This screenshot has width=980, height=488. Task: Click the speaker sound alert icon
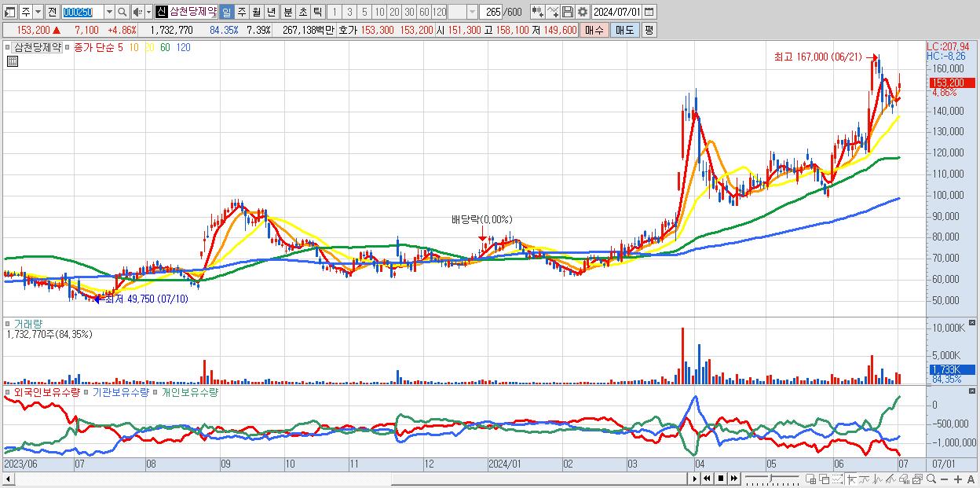[x=137, y=12]
